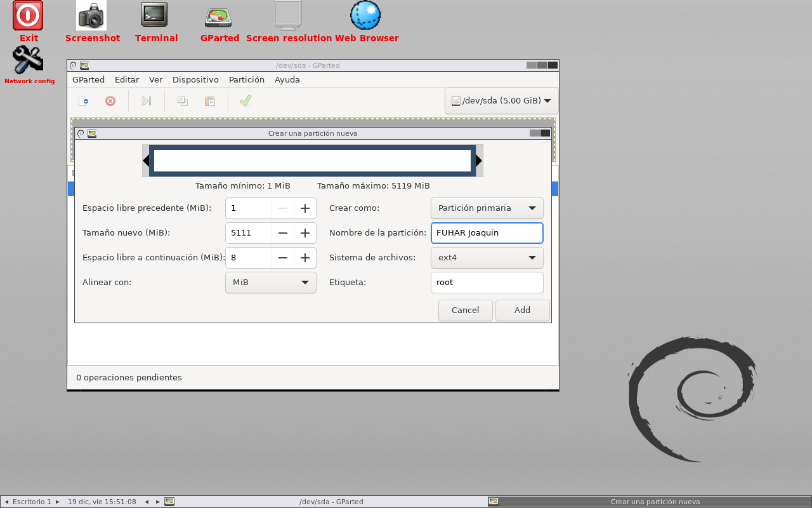Open the /dev/sda device selector dropdown
Viewport: 812px width, 508px height.
click(501, 100)
